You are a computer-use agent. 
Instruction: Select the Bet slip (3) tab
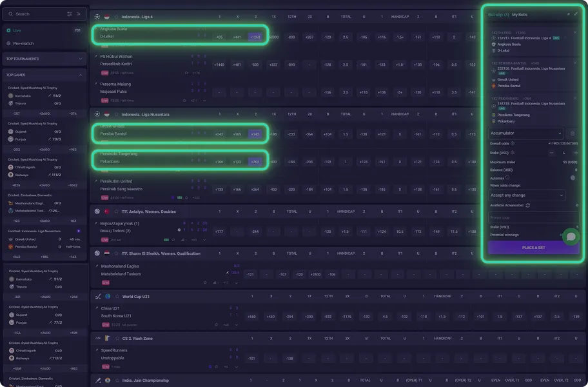(x=498, y=14)
